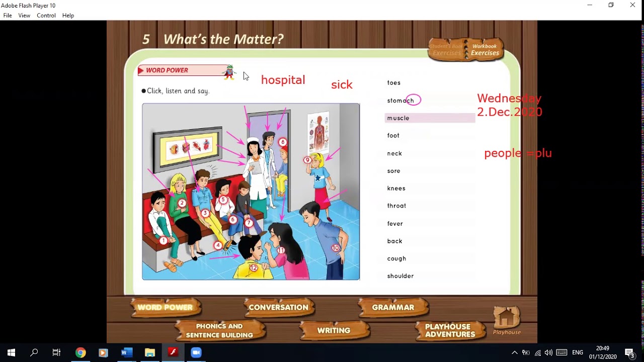
Task: Open Task View on the taskbar
Action: point(56,352)
